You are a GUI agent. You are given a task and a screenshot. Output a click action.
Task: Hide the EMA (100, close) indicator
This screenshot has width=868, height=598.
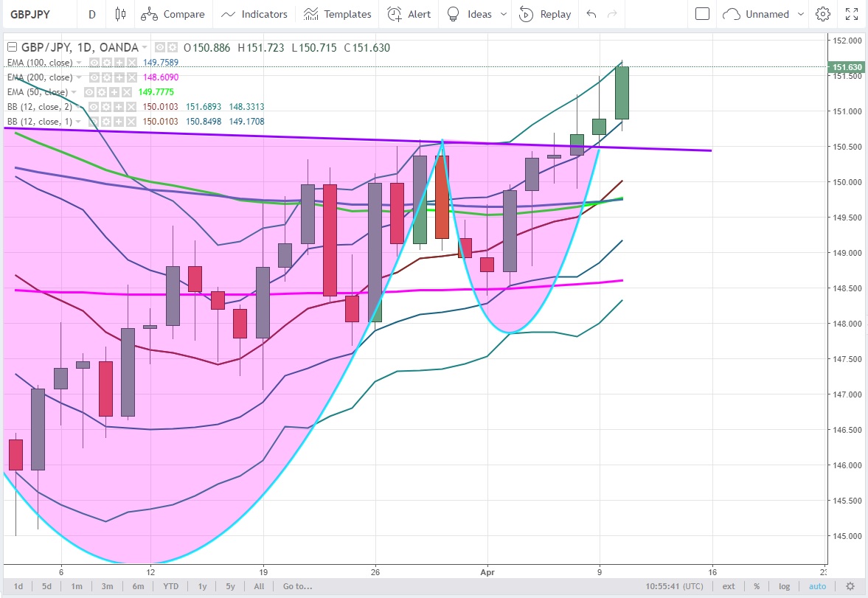click(95, 63)
